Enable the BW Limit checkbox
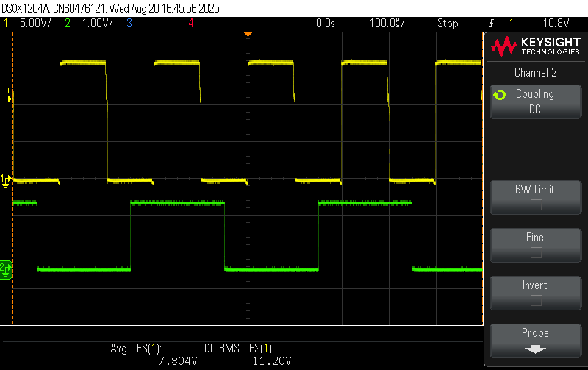This screenshot has height=370, width=588. coord(536,205)
